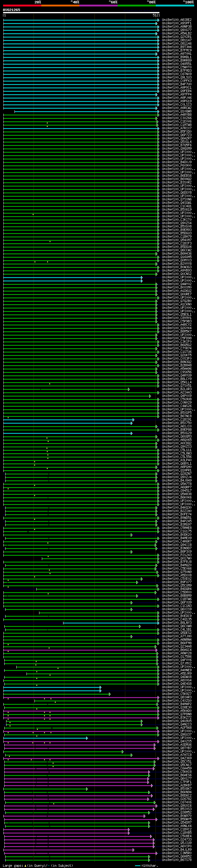Open hit UniRef100_Q2V2R1

(177, 37)
